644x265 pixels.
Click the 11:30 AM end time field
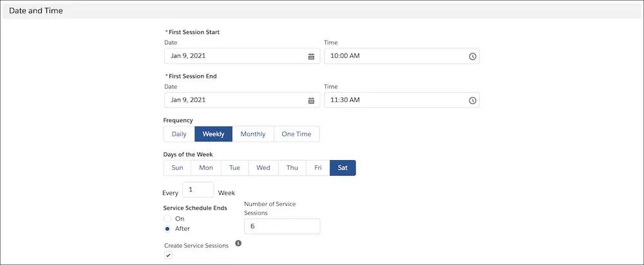(402, 100)
